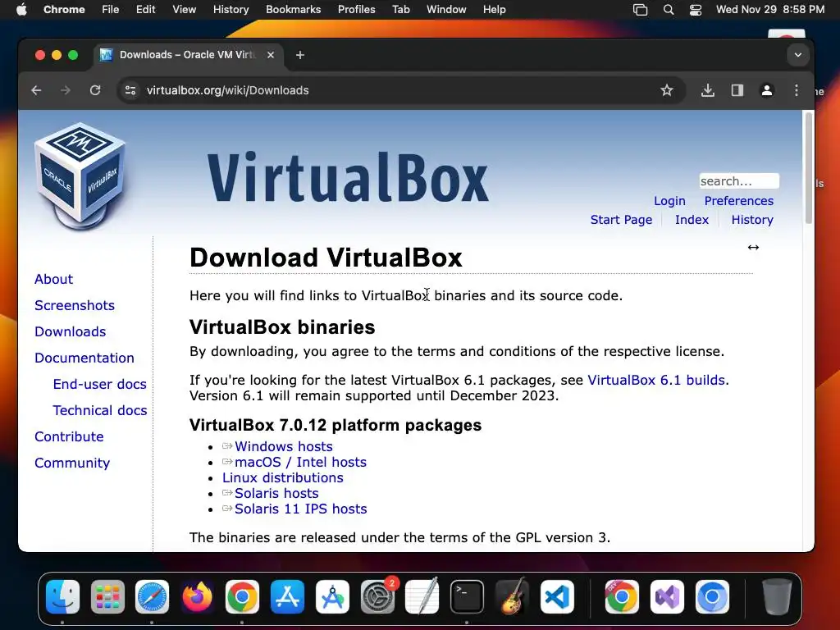
Task: Open site information icon in address bar
Action: (x=130, y=90)
